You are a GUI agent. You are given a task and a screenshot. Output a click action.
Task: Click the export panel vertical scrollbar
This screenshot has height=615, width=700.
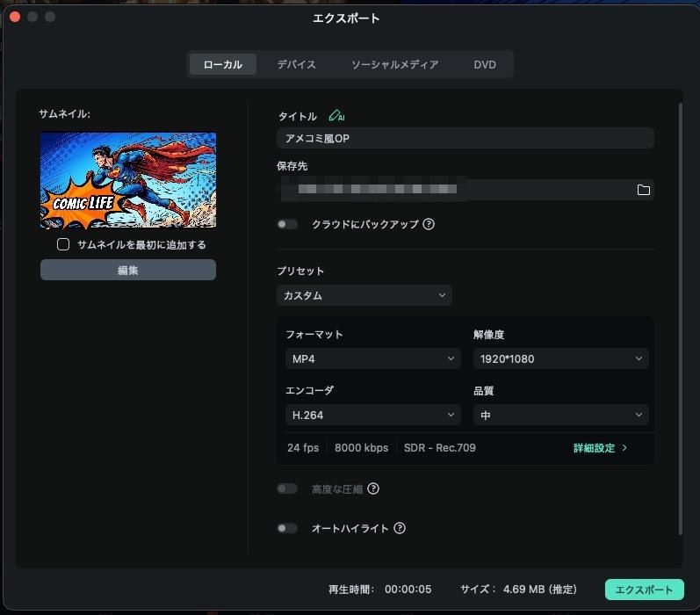click(x=681, y=319)
